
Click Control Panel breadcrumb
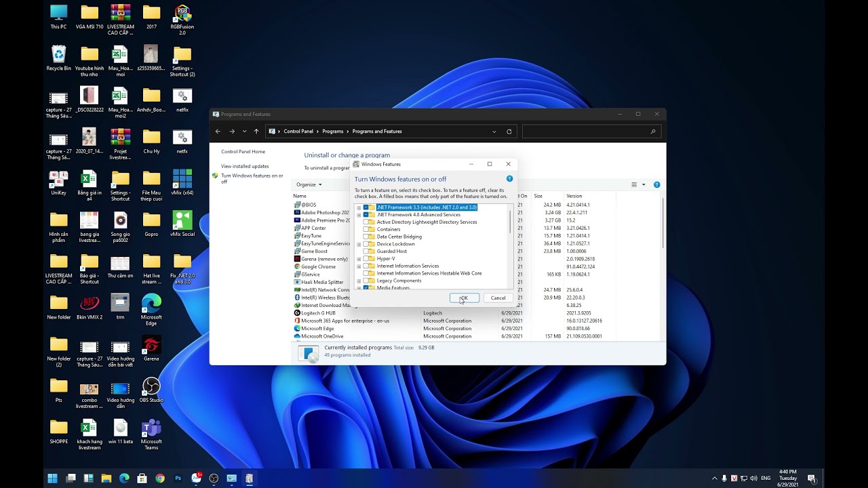(298, 131)
